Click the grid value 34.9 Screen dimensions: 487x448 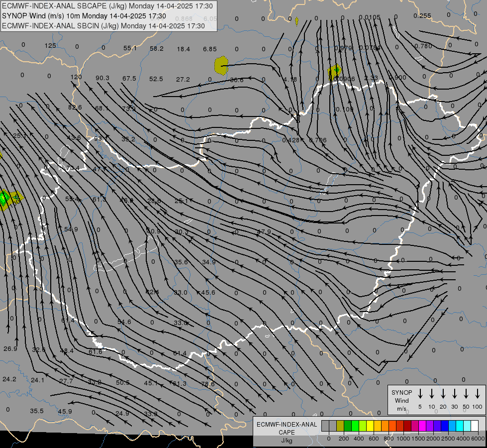coord(209,262)
